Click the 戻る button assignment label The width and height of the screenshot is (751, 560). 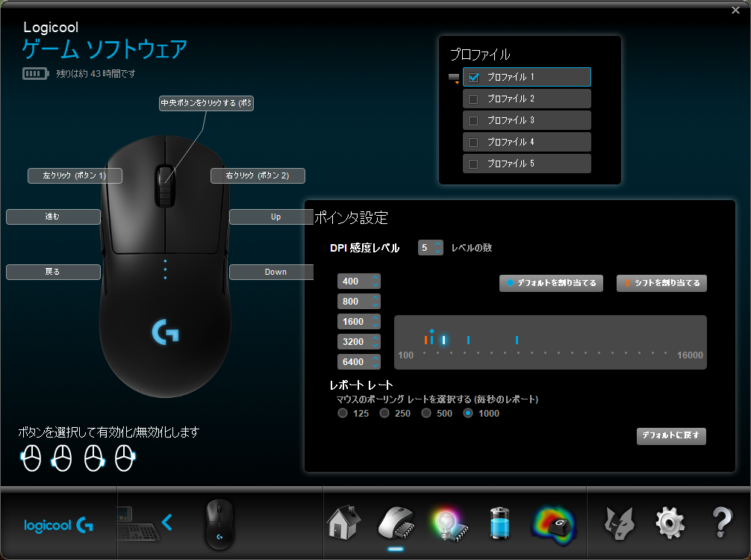click(x=53, y=272)
